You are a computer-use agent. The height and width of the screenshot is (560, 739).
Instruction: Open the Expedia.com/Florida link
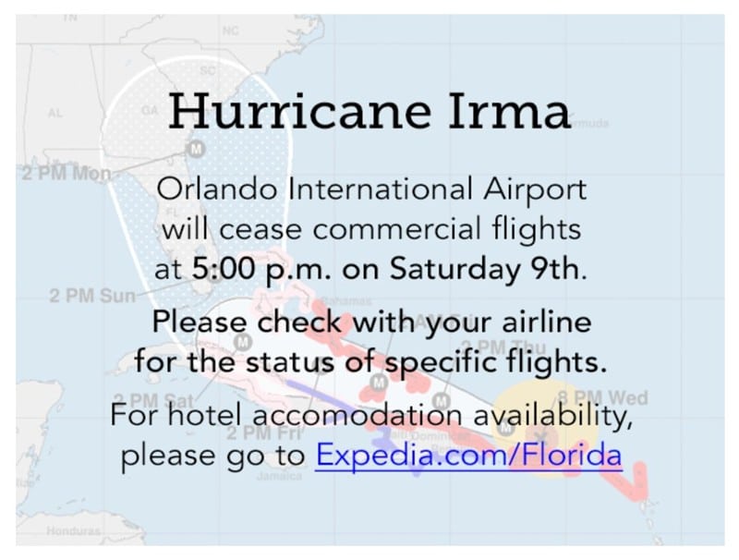(469, 456)
